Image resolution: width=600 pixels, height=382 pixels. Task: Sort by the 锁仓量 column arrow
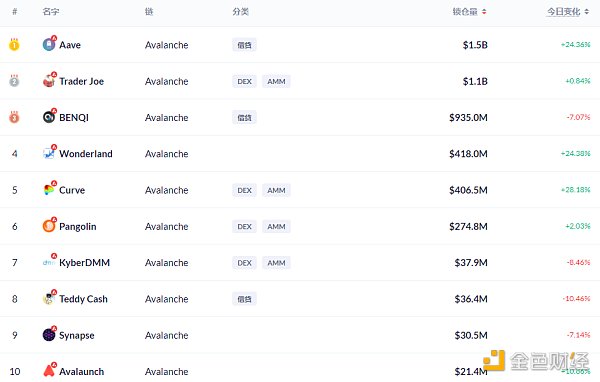pos(484,12)
